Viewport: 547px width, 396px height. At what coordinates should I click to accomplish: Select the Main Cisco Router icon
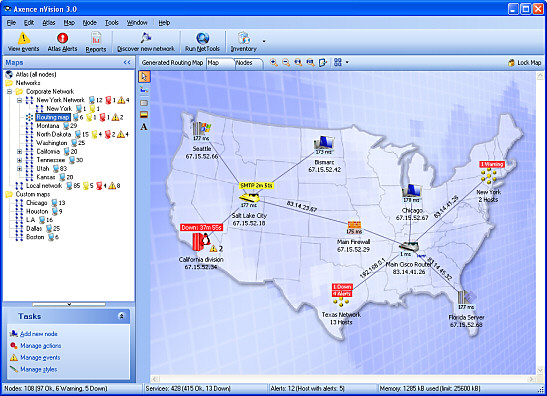coord(409,246)
